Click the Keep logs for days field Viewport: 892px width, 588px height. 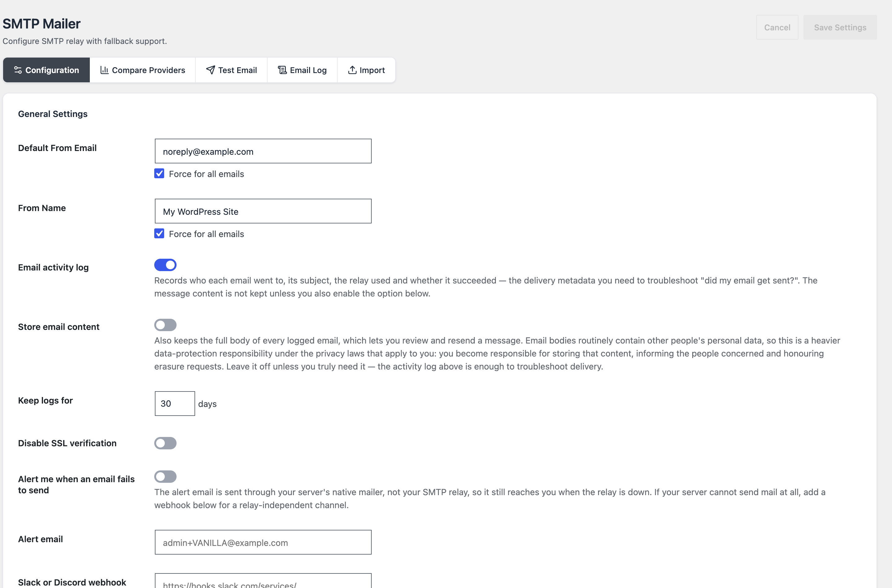pyautogui.click(x=175, y=404)
